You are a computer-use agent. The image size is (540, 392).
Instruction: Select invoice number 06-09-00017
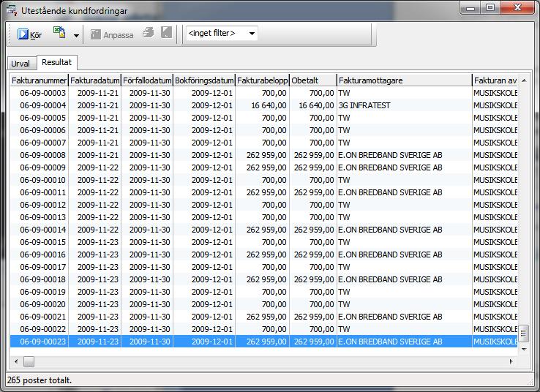(x=42, y=267)
